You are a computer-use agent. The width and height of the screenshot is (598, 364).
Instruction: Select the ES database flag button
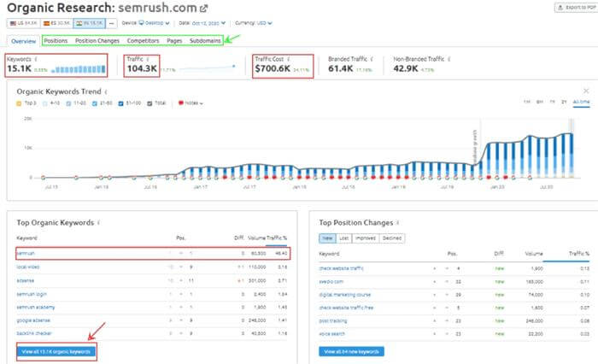56,23
